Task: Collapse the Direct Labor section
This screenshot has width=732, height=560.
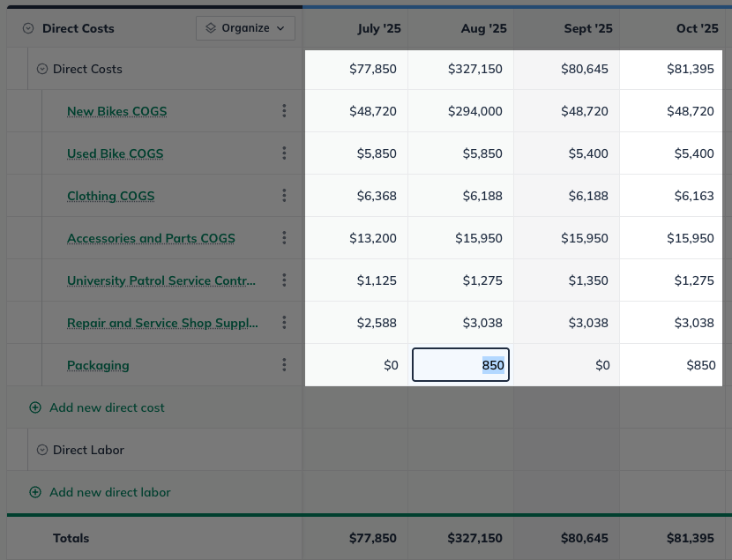Action: [x=42, y=449]
